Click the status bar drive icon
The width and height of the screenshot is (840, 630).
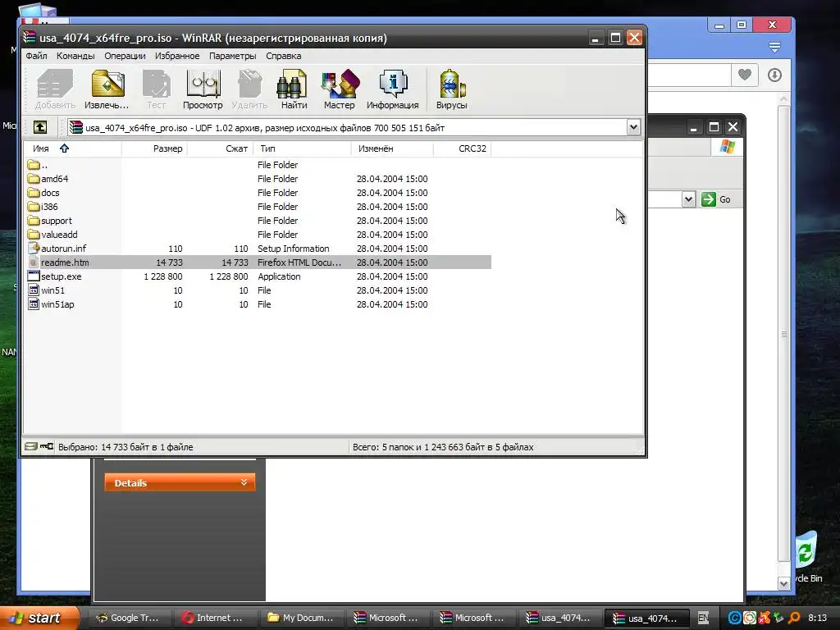pyautogui.click(x=31, y=446)
